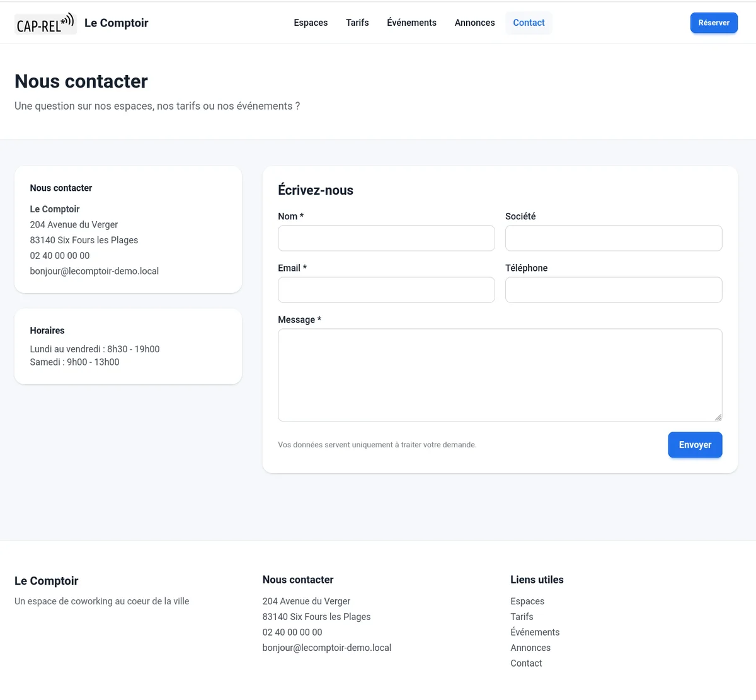Open Événements in top navigation
The height and width of the screenshot is (700, 756).
pyautogui.click(x=411, y=23)
